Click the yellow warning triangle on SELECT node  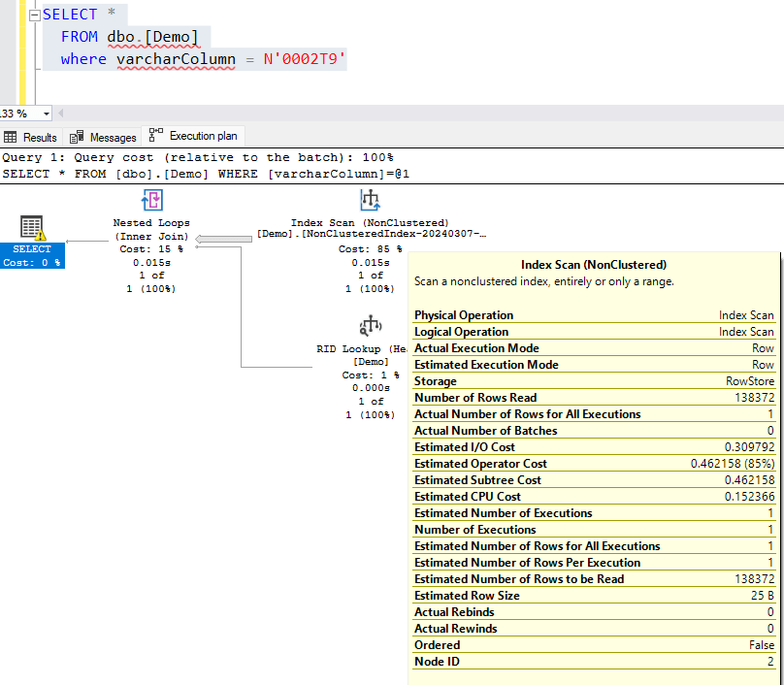click(x=40, y=235)
